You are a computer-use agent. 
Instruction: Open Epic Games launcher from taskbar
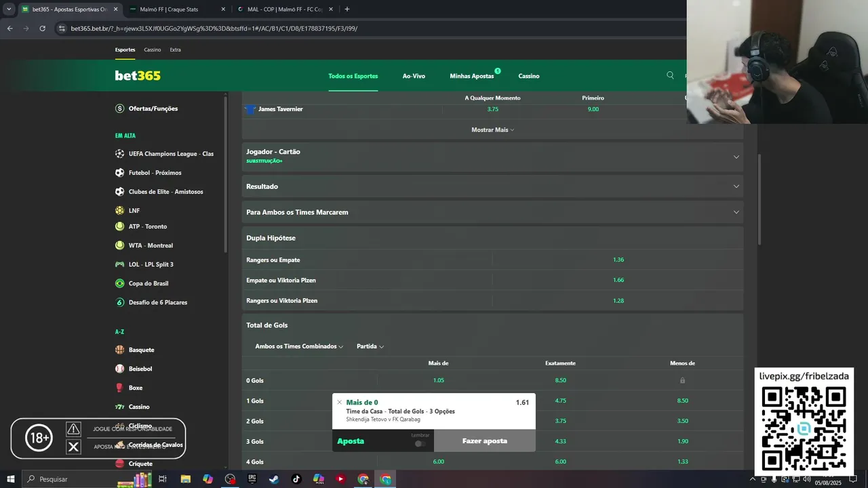252,479
